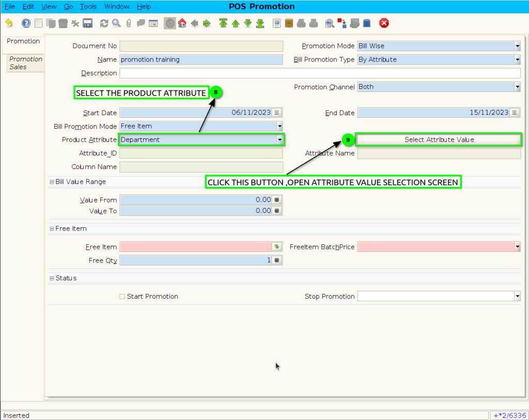The image size is (529, 420).
Task: Open the Bill Promotion Mode dropdown
Action: point(279,126)
